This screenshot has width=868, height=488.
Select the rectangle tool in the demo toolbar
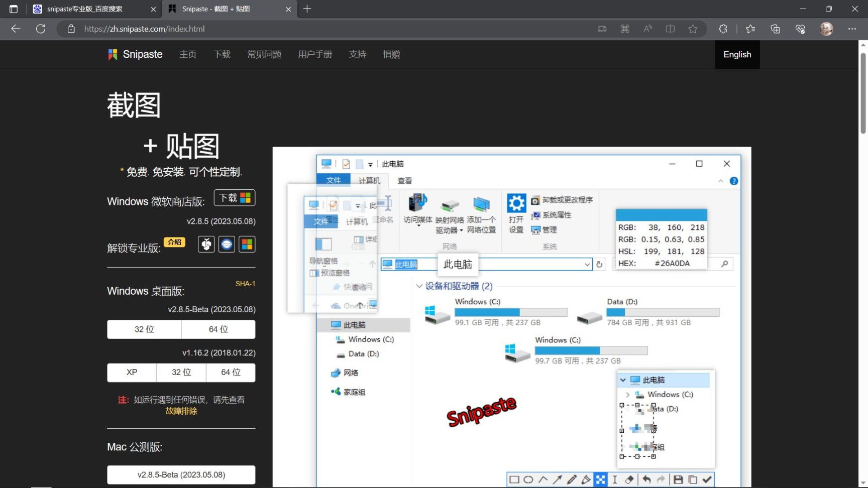point(514,479)
